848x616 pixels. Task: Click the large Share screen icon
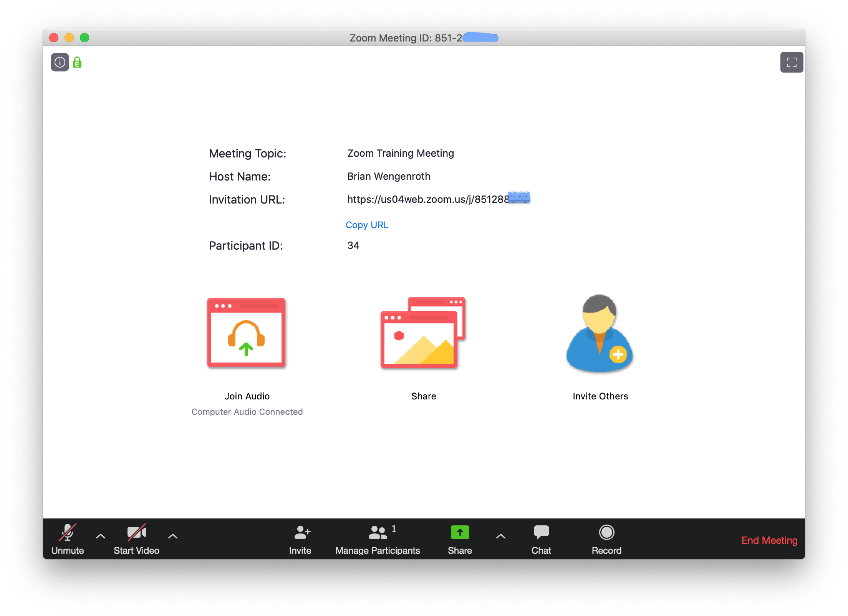(423, 333)
